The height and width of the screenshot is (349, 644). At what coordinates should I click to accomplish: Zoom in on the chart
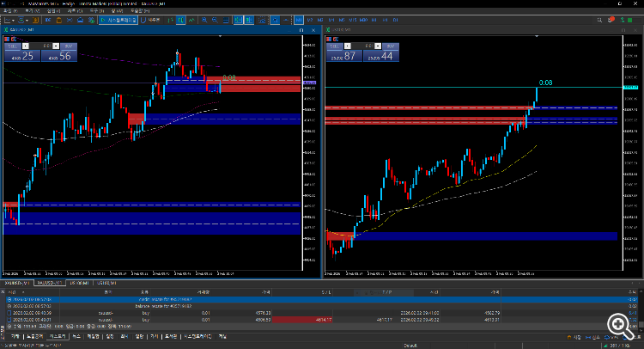(204, 20)
